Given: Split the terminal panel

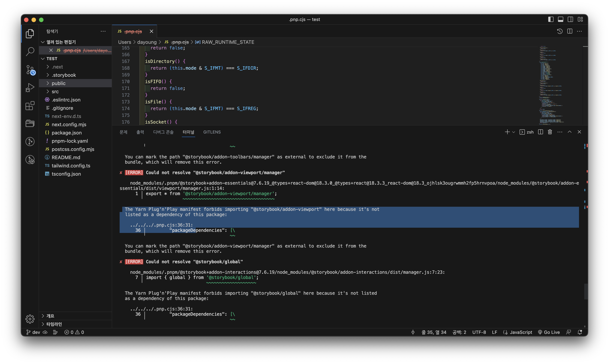Looking at the screenshot, I should 540,132.
